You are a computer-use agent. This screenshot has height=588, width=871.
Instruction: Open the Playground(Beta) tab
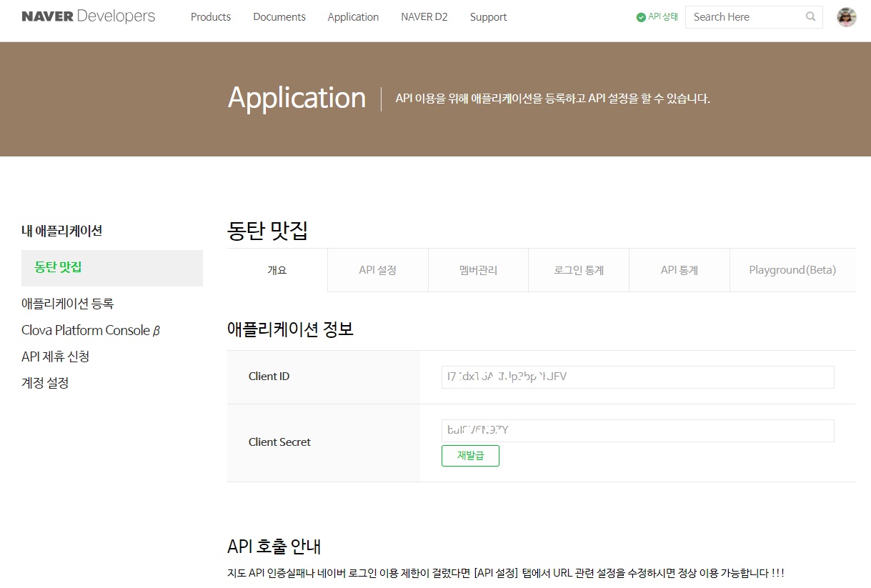click(792, 270)
